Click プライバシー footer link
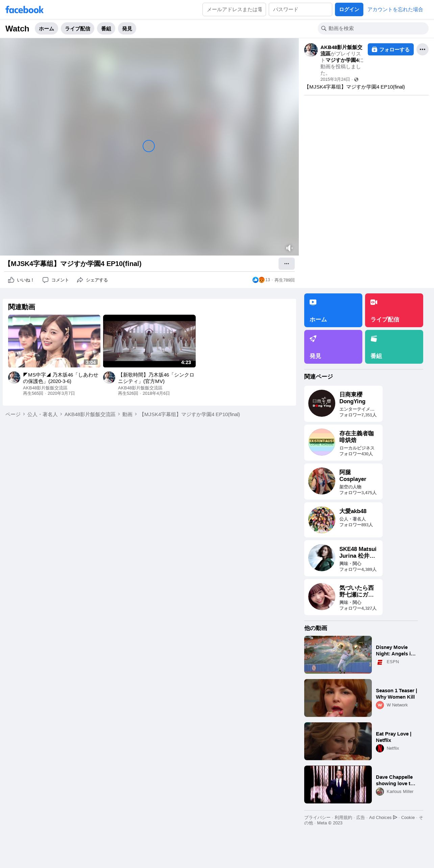Viewport: 434px width, 868px height. (x=317, y=818)
